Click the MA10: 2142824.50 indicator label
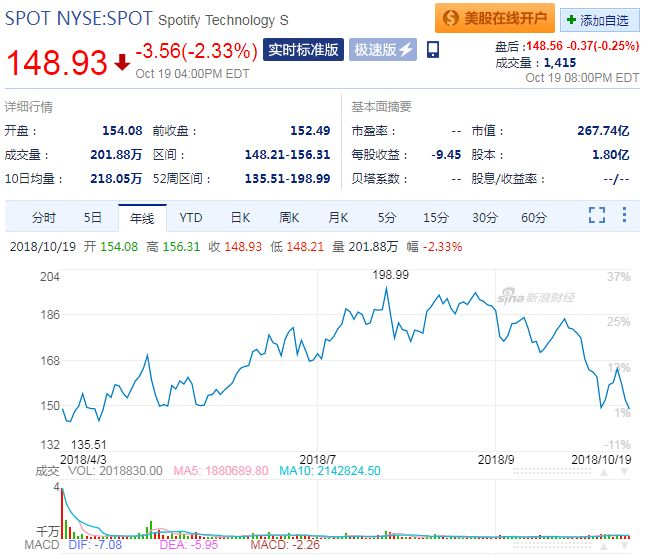 (x=330, y=471)
